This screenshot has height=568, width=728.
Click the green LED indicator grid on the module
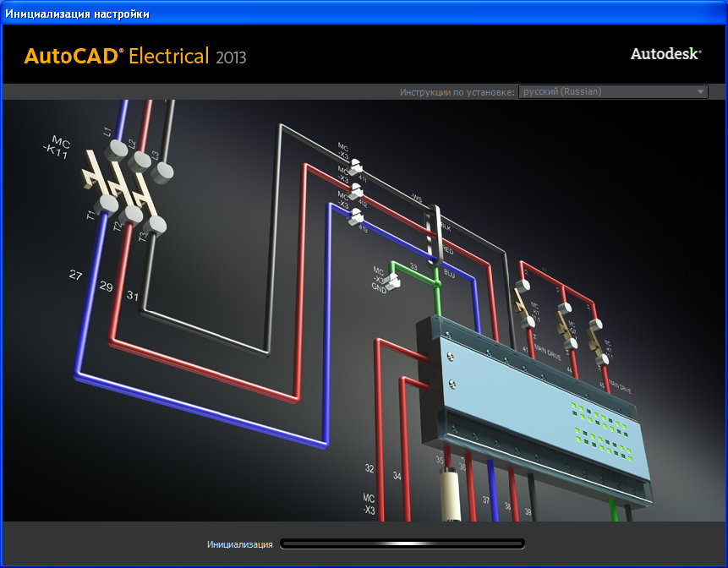pos(603,425)
